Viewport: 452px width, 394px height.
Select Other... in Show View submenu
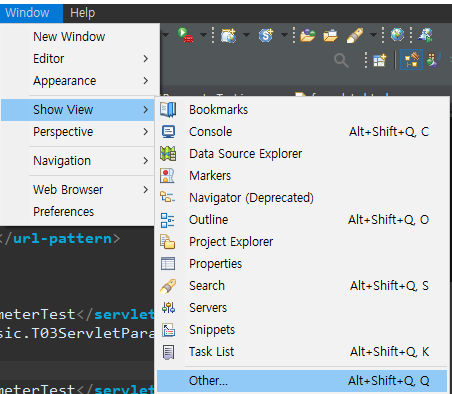pyautogui.click(x=302, y=381)
